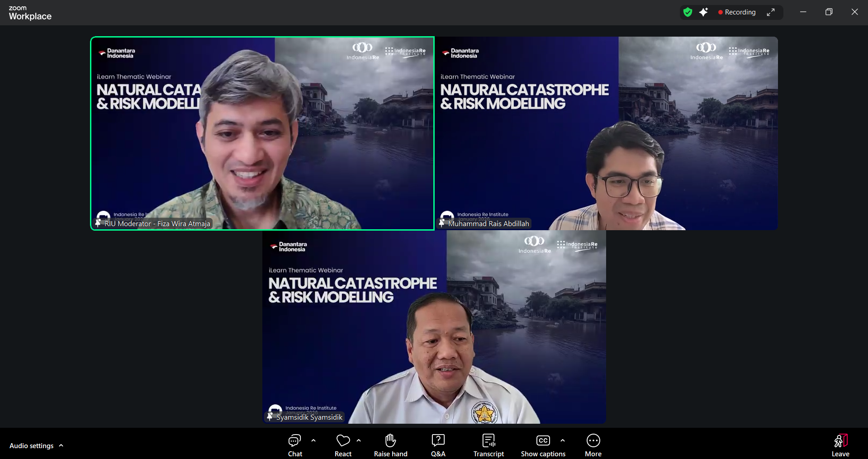Click the green encryption shield icon
868x459 pixels.
(x=688, y=12)
